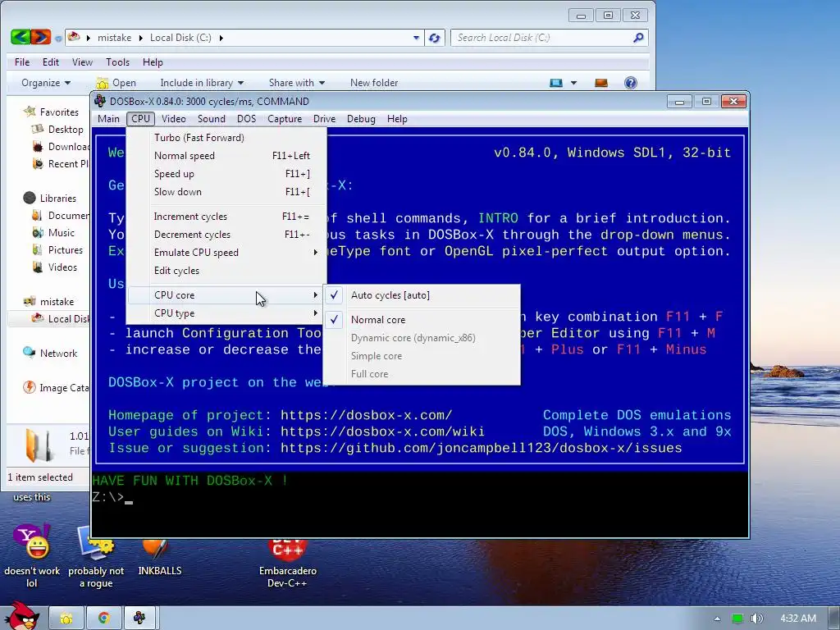Refresh the Explorer address bar
This screenshot has height=630, width=840.
point(435,38)
